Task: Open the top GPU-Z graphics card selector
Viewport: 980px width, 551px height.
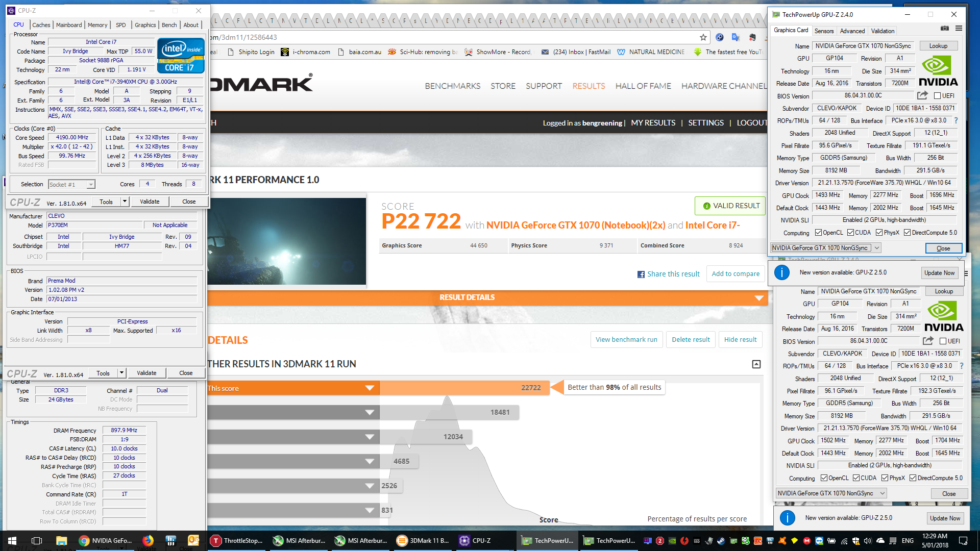Action: pyautogui.click(x=825, y=248)
